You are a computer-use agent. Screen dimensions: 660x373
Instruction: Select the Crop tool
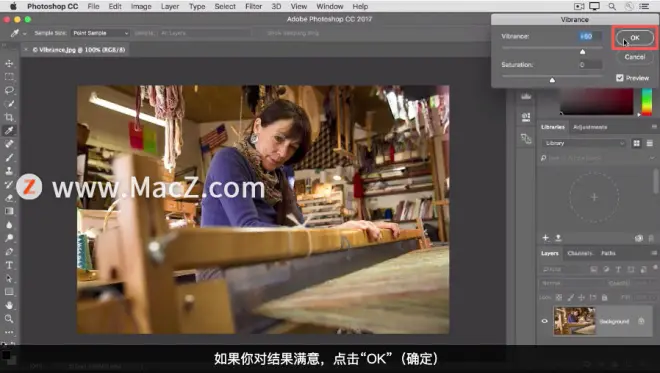coord(9,117)
